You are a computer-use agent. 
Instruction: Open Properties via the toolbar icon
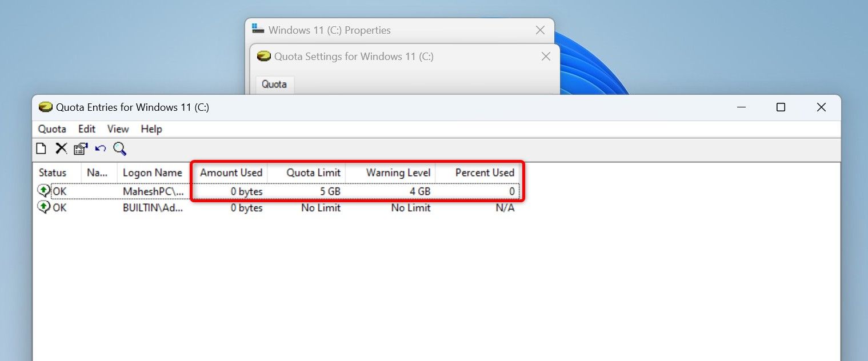pyautogui.click(x=81, y=149)
